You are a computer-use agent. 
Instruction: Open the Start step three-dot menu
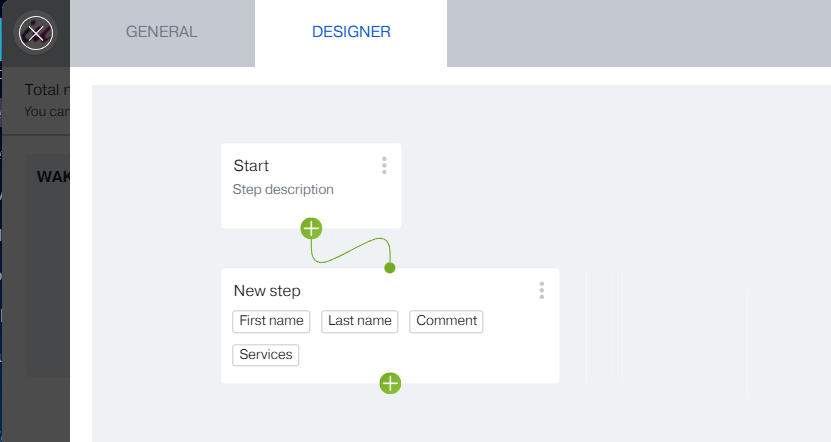[384, 166]
